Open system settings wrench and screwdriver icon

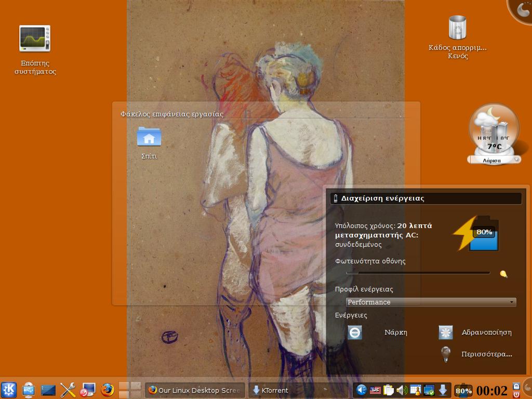click(68, 390)
